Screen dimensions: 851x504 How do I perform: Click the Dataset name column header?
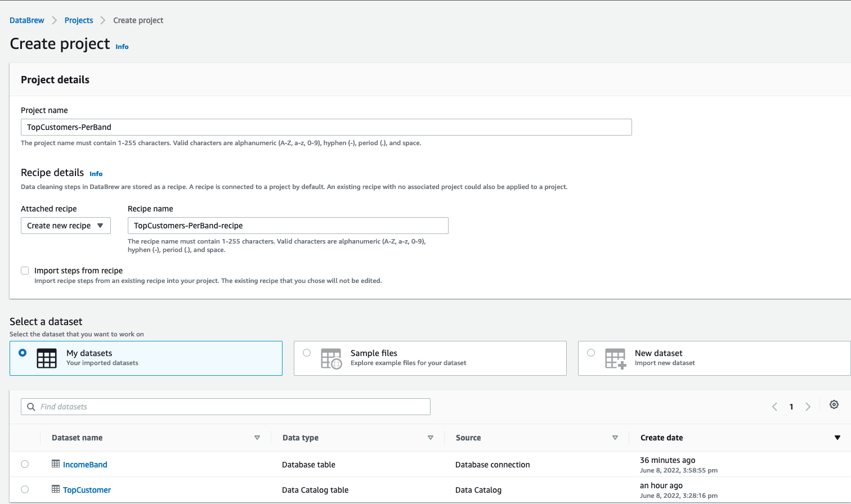pyautogui.click(x=77, y=438)
